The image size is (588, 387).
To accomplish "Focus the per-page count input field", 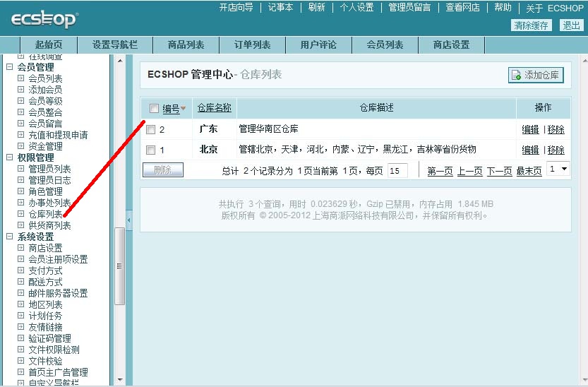I will (397, 171).
